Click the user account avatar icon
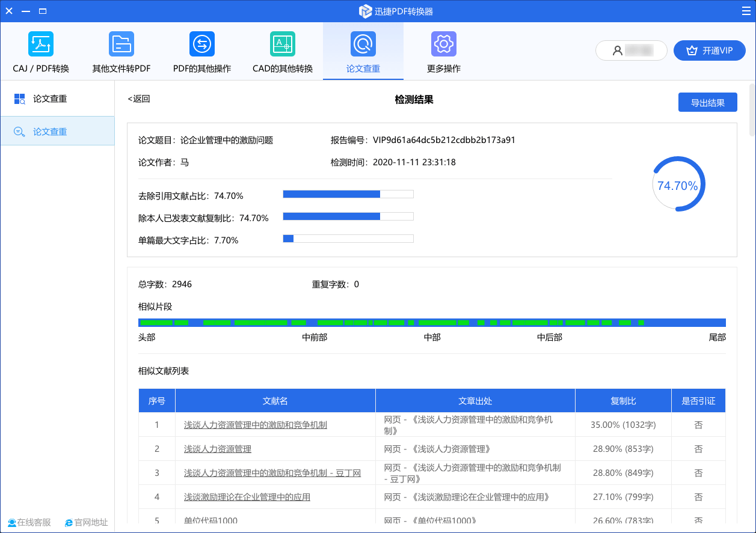This screenshot has height=533, width=756. click(x=618, y=51)
